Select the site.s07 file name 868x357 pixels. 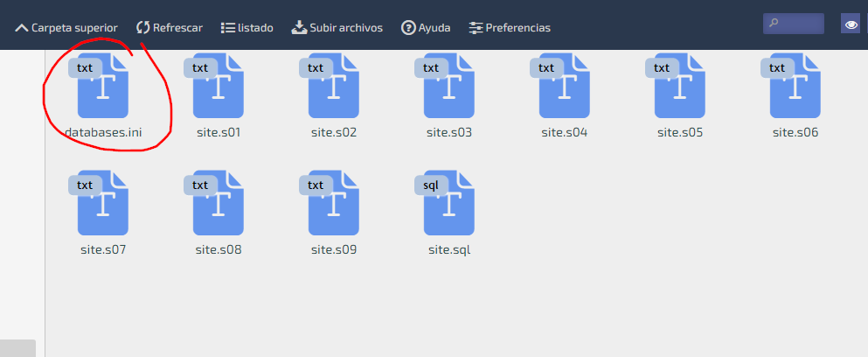(103, 250)
